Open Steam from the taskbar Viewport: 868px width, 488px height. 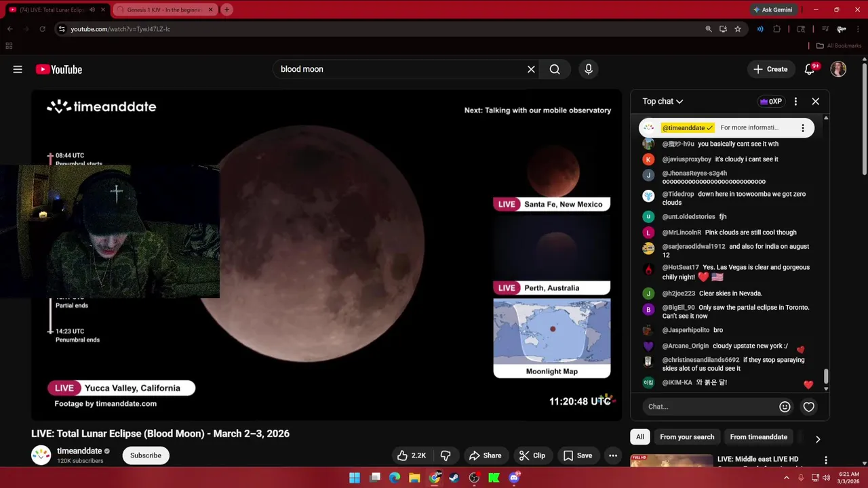pyautogui.click(x=454, y=478)
